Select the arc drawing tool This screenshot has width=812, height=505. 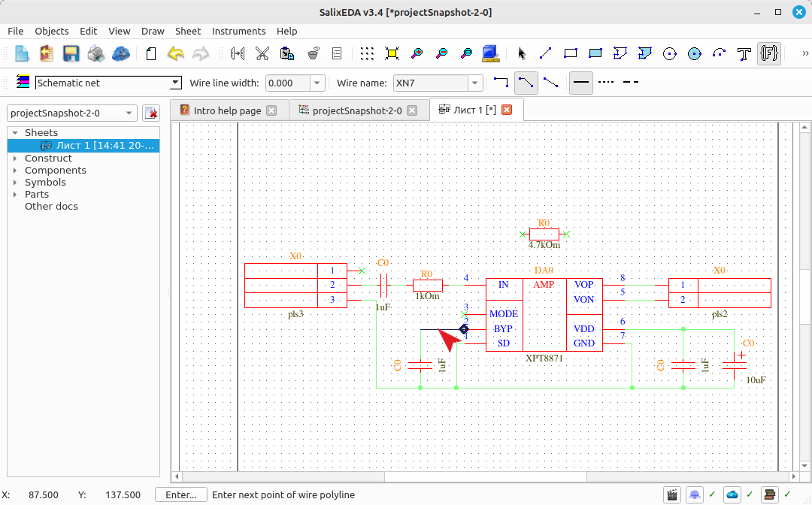tap(720, 53)
